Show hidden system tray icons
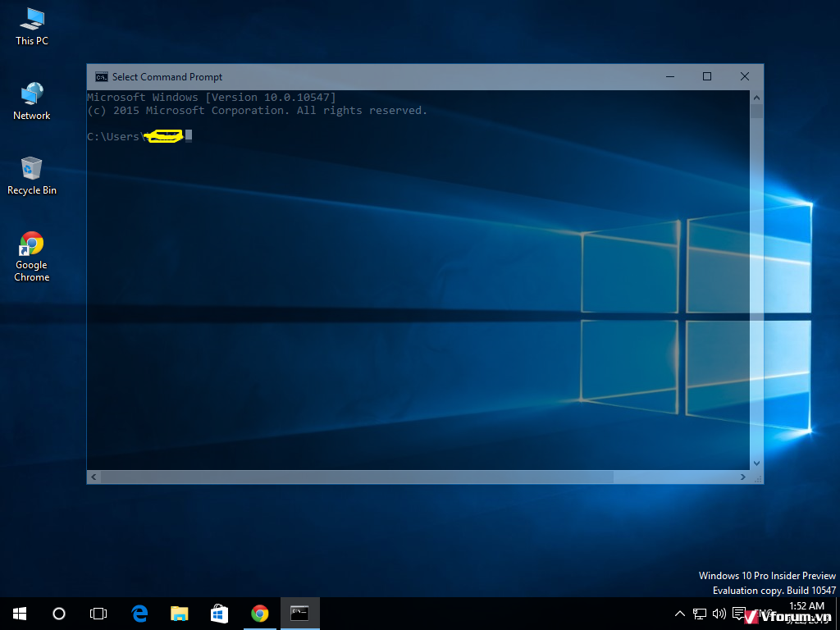The image size is (840, 630). click(x=679, y=614)
